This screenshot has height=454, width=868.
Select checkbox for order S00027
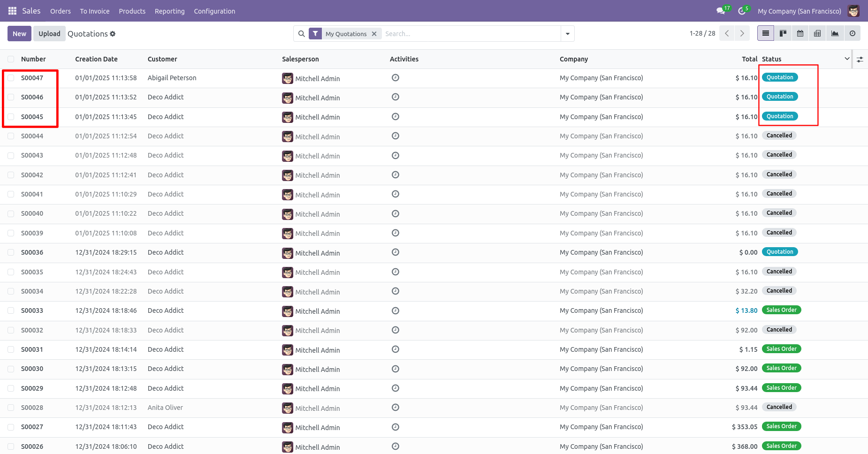pyautogui.click(x=11, y=427)
